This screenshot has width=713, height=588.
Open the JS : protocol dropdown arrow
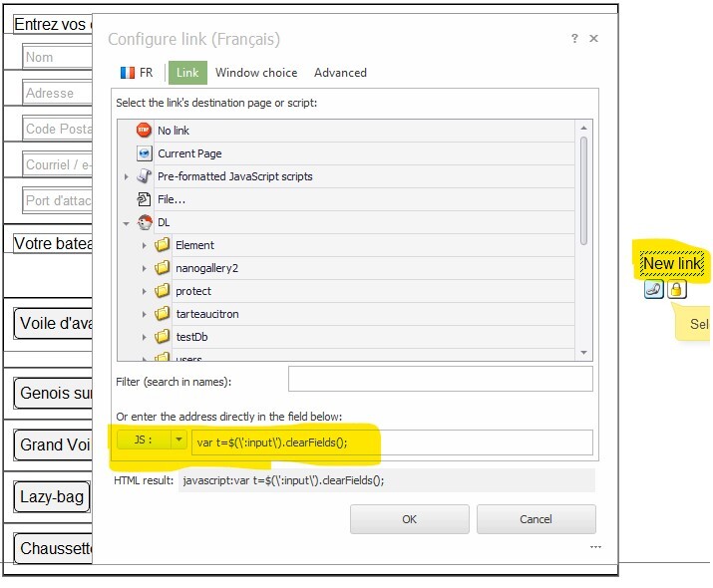178,440
